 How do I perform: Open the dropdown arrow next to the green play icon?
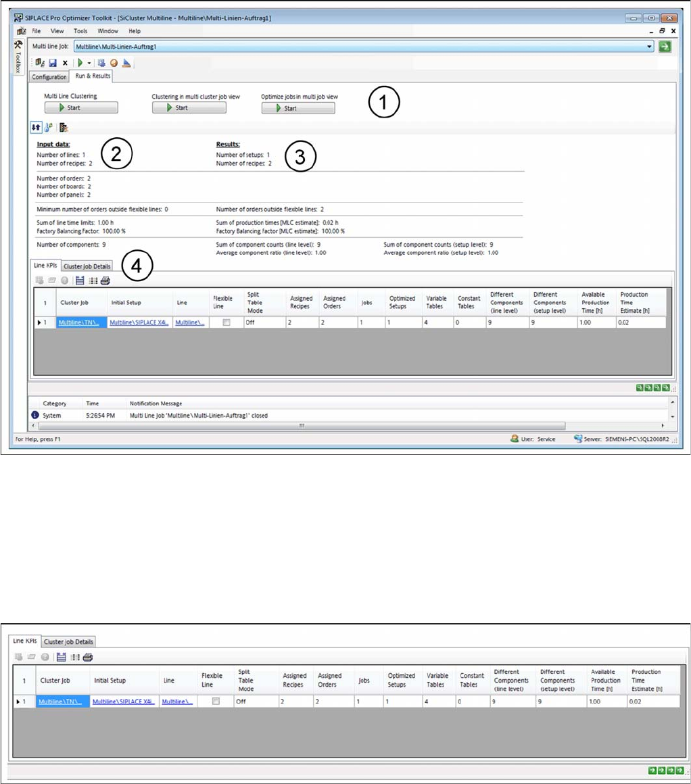pos(89,63)
